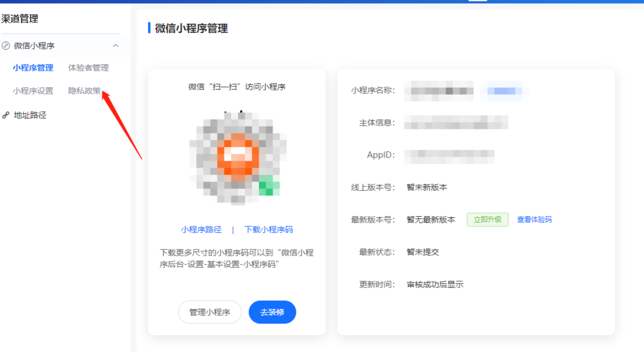644x352 pixels.
Task: Open the 隐私政策 submenu item
Action: [x=84, y=91]
